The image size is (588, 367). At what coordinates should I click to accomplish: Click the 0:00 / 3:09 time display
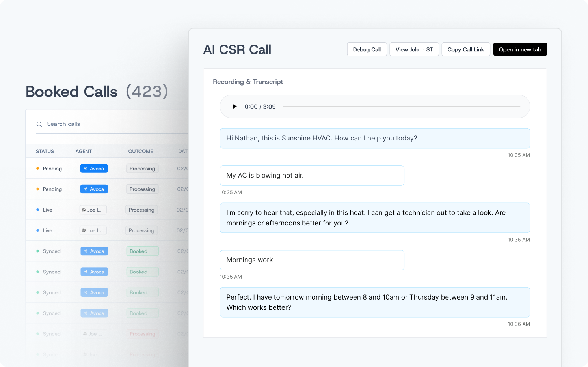click(260, 107)
